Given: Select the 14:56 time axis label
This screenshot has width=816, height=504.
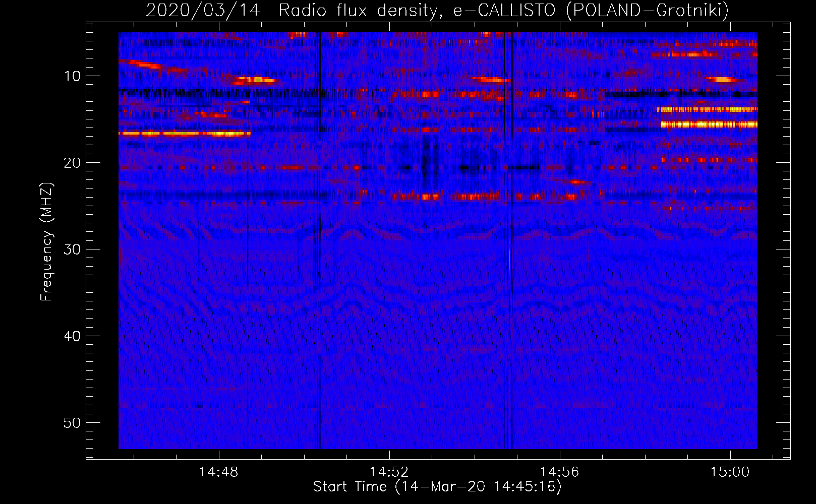Looking at the screenshot, I should [559, 472].
